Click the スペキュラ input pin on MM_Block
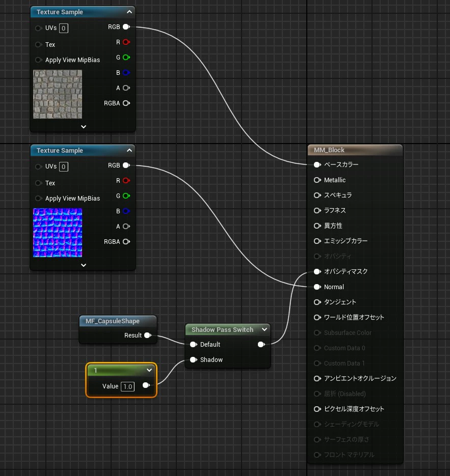 [x=317, y=195]
